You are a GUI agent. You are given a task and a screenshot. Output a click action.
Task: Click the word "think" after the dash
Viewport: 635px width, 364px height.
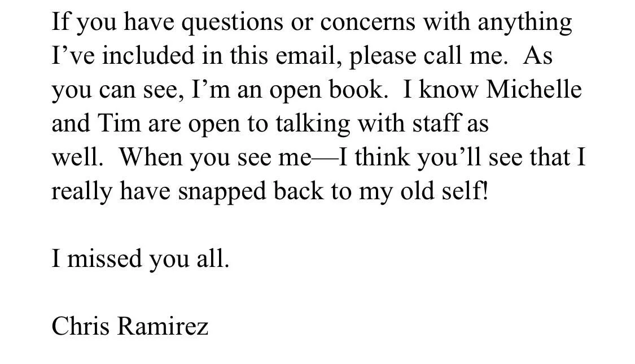(x=382, y=157)
